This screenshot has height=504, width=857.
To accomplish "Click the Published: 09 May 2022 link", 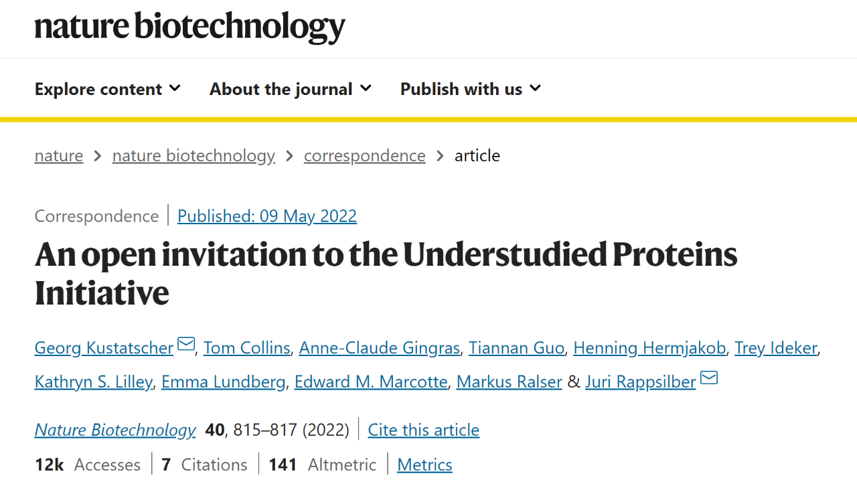I will point(267,216).
